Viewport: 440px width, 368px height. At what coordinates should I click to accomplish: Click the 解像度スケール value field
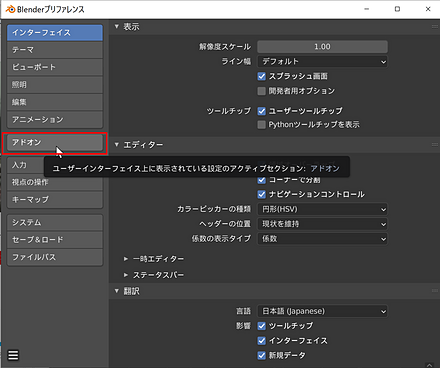point(322,47)
